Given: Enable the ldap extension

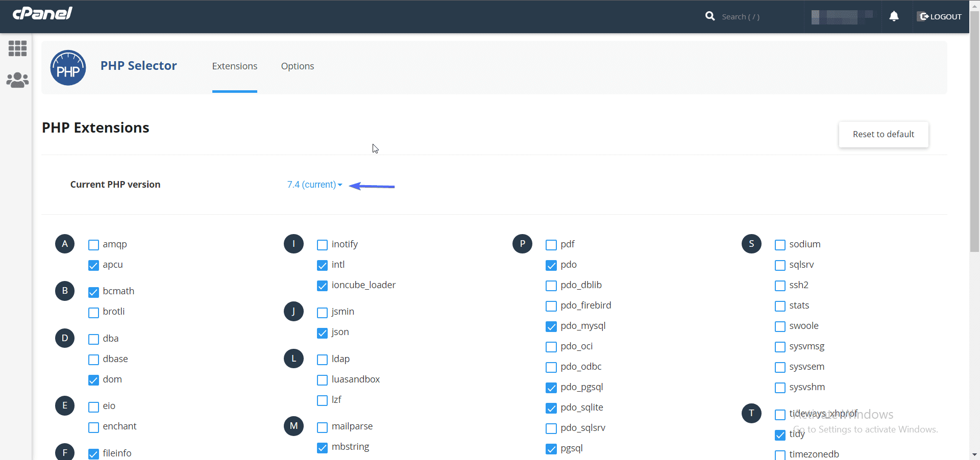Looking at the screenshot, I should click(322, 360).
